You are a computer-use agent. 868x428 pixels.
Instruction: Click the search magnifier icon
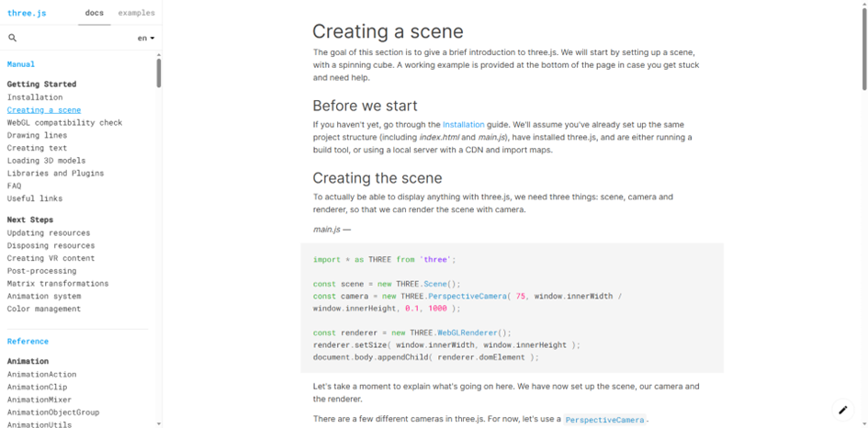click(13, 38)
